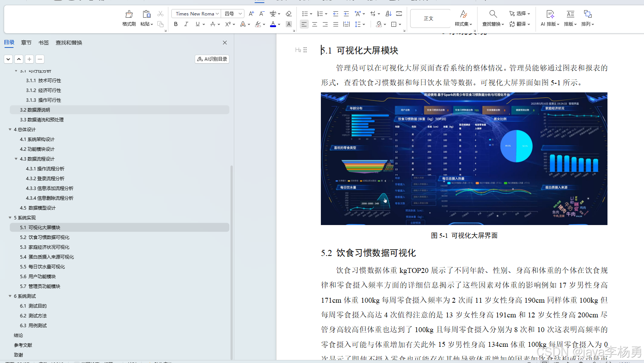Open line spacing icon
This screenshot has width=644, height=363.
(358, 24)
